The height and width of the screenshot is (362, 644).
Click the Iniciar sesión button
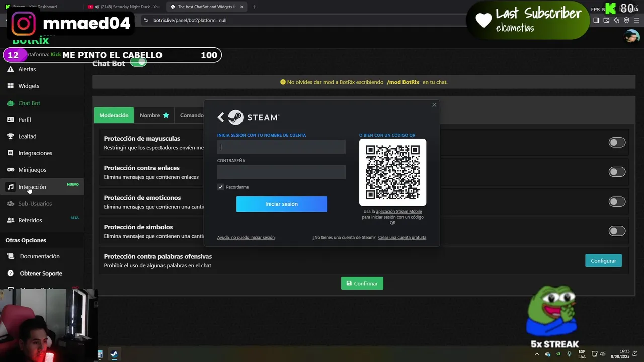coord(282,204)
